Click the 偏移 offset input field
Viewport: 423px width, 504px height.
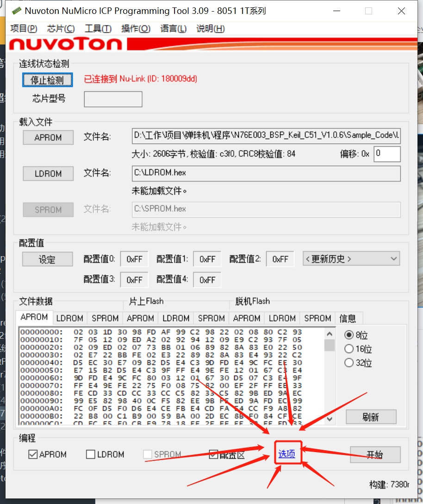(387, 154)
